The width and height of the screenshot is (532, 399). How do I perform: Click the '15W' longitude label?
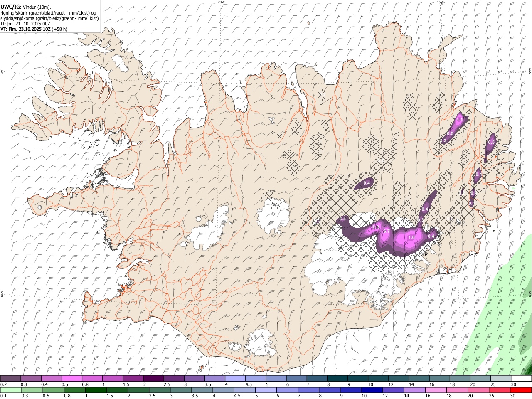click(440, 2)
